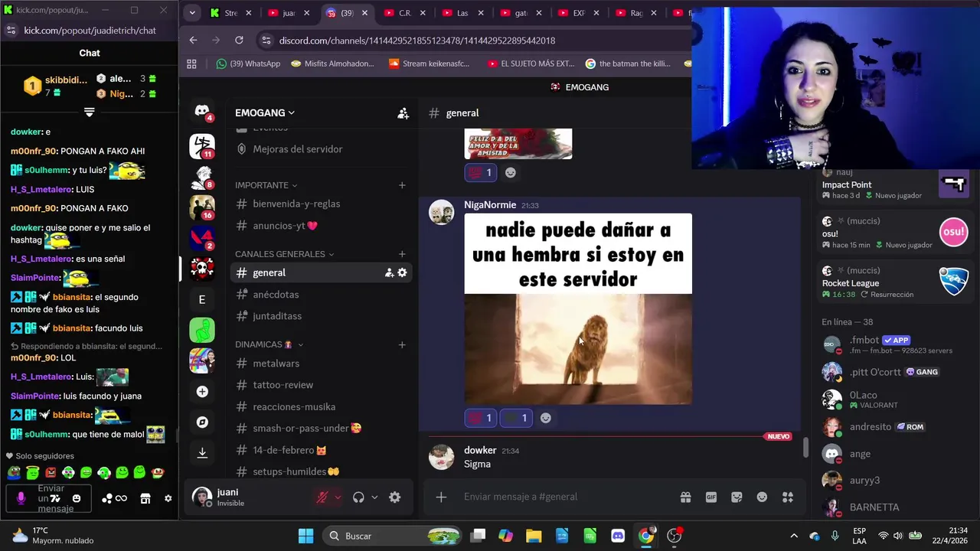The height and width of the screenshot is (551, 980).
Task: Open the apps launcher icon in message bar
Action: [788, 497]
